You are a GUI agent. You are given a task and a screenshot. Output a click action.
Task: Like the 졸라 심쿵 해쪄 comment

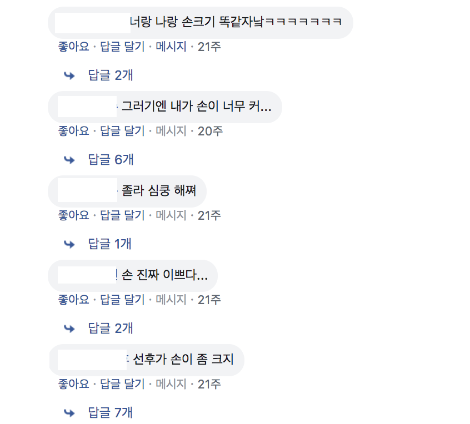(74, 215)
